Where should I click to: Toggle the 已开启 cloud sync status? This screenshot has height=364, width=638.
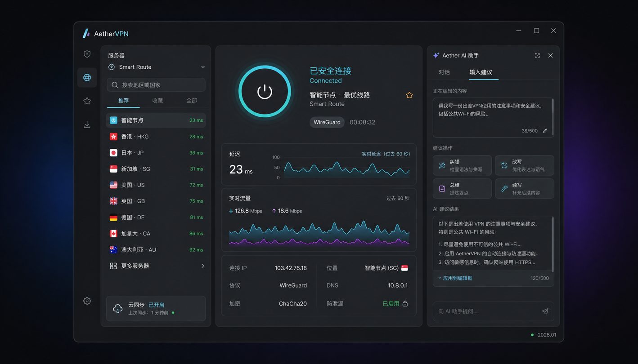(157, 305)
